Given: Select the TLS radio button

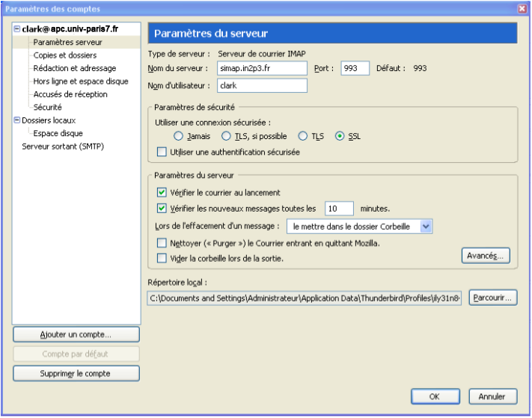Looking at the screenshot, I should click(302, 136).
